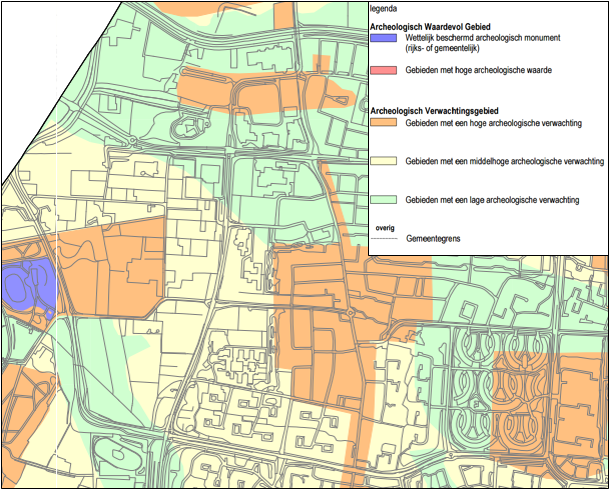Click 'Gebieden met een hoge archeologische verwachting'
Image resolution: width=610 pixels, height=490 pixels.
(x=493, y=123)
